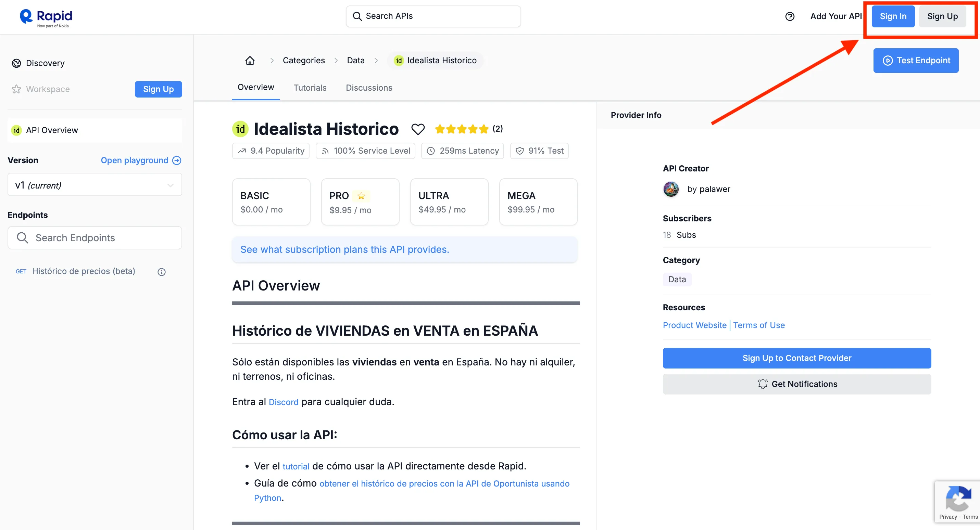Viewport: 980px width, 530px height.
Task: Click the Open playground arrow icon
Action: (x=177, y=160)
